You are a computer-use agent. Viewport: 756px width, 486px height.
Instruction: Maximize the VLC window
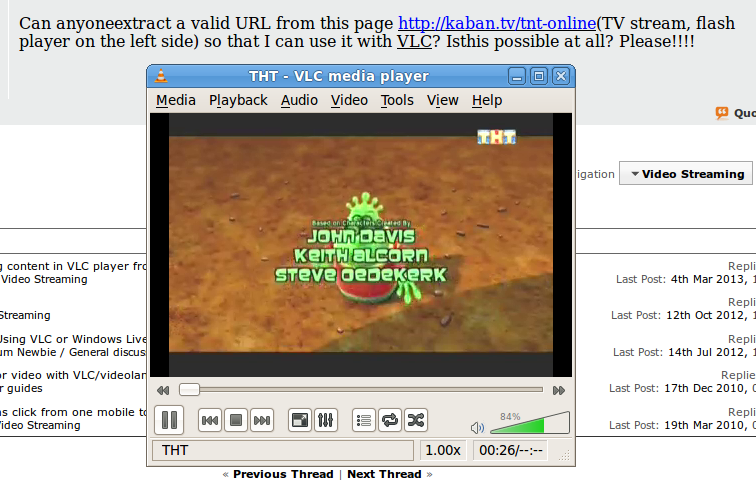tap(539, 76)
